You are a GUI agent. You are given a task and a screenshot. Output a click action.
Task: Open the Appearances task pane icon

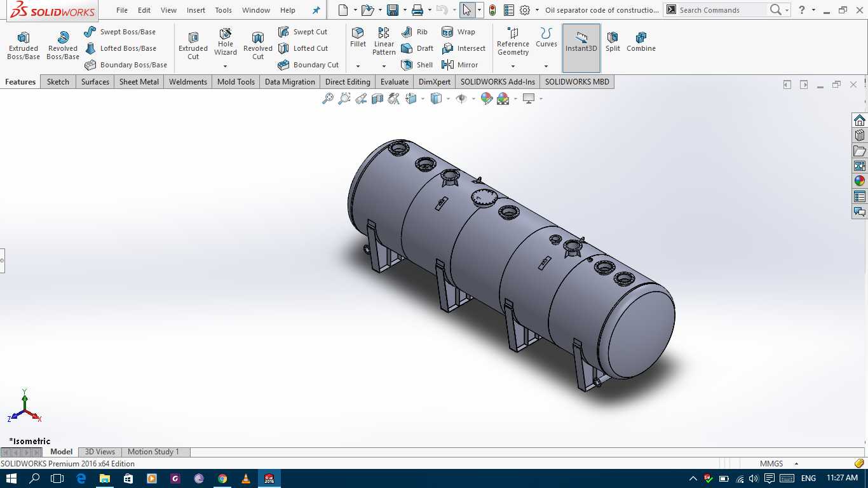point(860,181)
